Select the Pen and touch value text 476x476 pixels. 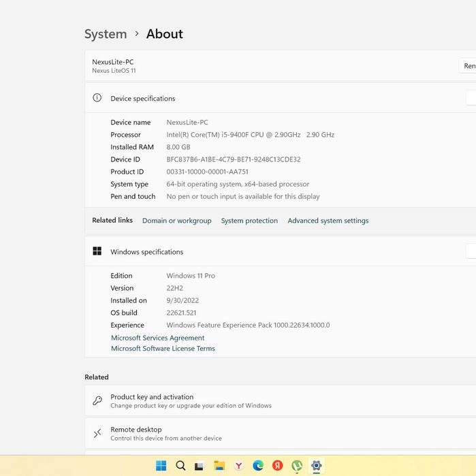(243, 197)
